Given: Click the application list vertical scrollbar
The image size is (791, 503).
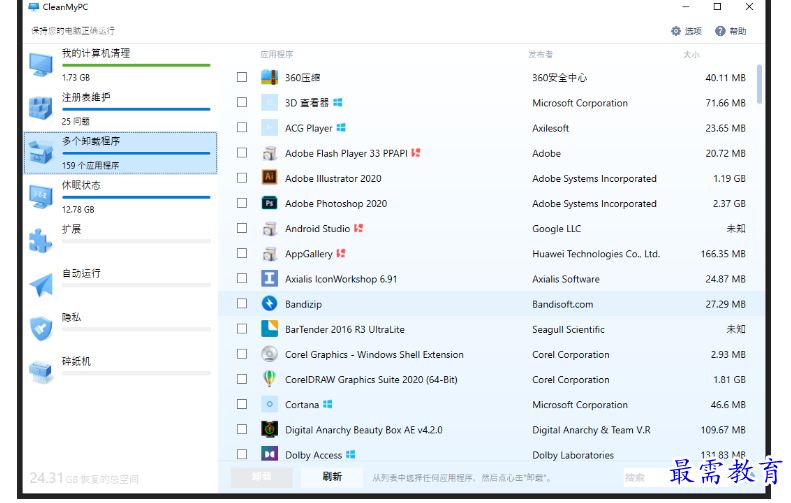Looking at the screenshot, I should [x=760, y=84].
